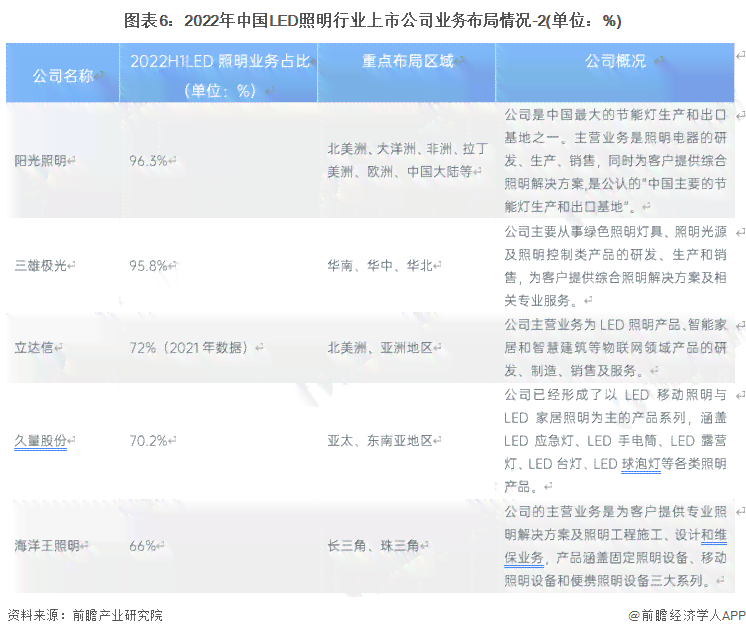Click the source note 资料来源：前瞻产业研究院
The height and width of the screenshot is (636, 746).
[85, 615]
